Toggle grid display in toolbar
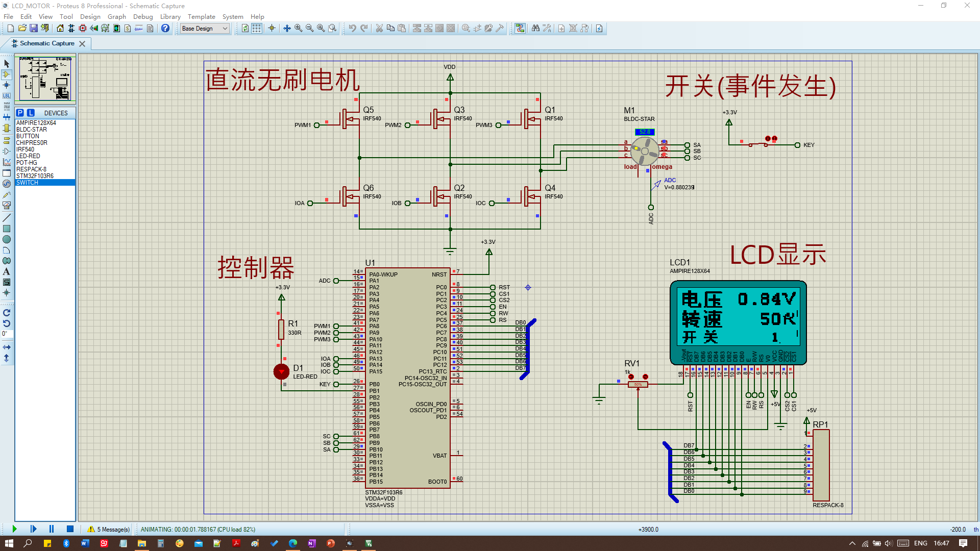Viewport: 980px width, 551px height. pos(257,29)
